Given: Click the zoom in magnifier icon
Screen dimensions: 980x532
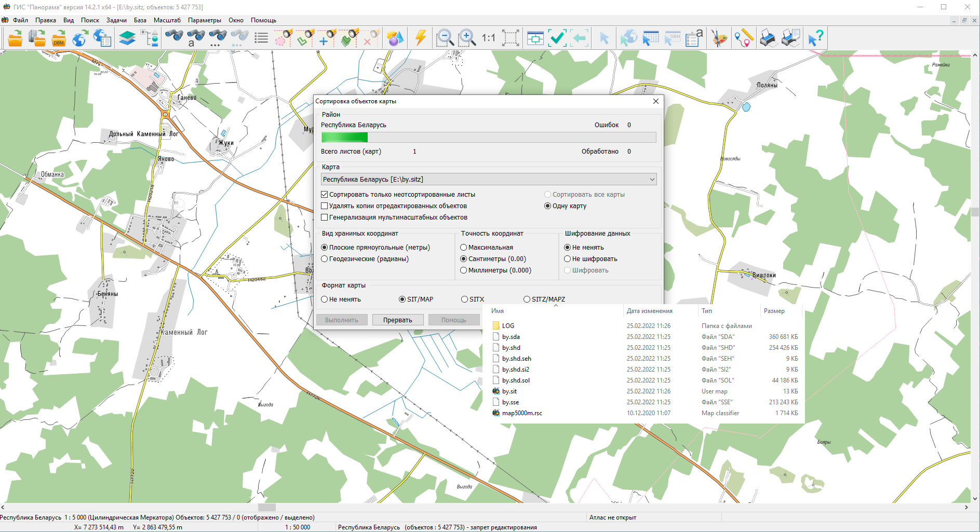Looking at the screenshot, I should tap(467, 38).
